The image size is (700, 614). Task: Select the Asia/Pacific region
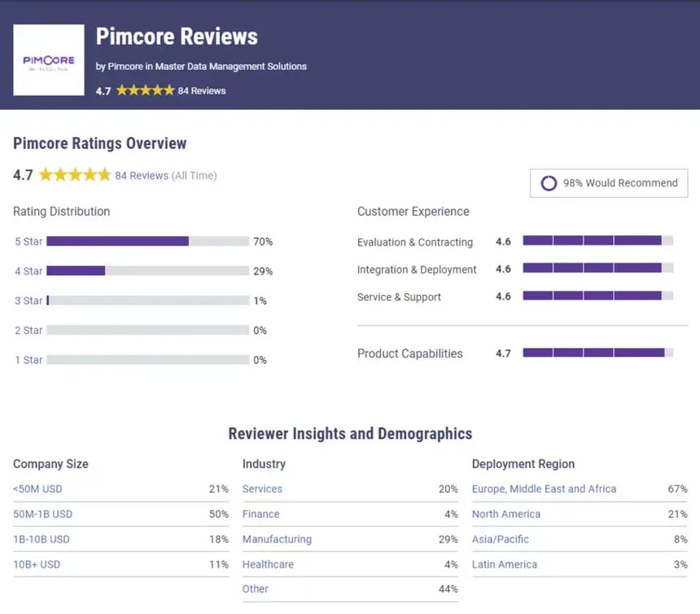click(501, 539)
